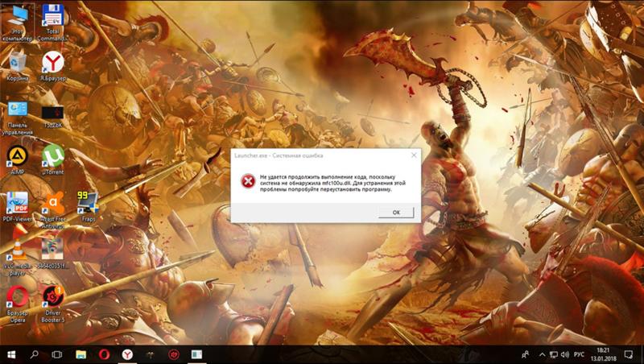Open Opera from the taskbar
This screenshot has width=644, height=364.
[104, 354]
